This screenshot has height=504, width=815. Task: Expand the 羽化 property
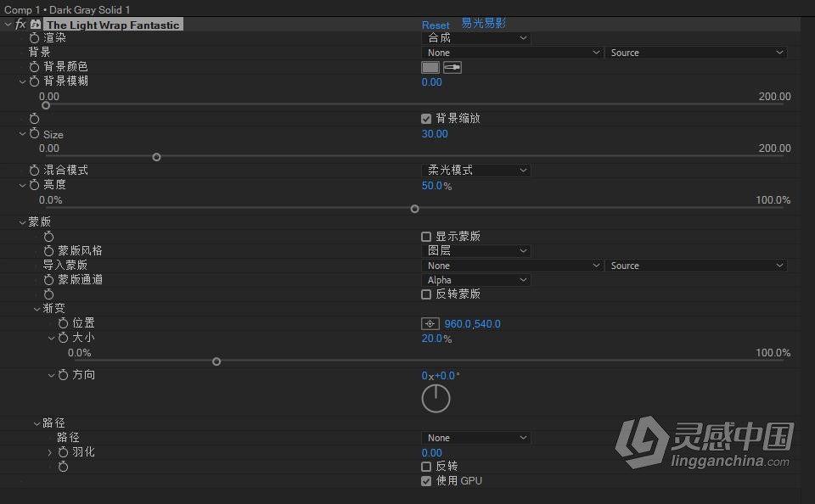[50, 452]
